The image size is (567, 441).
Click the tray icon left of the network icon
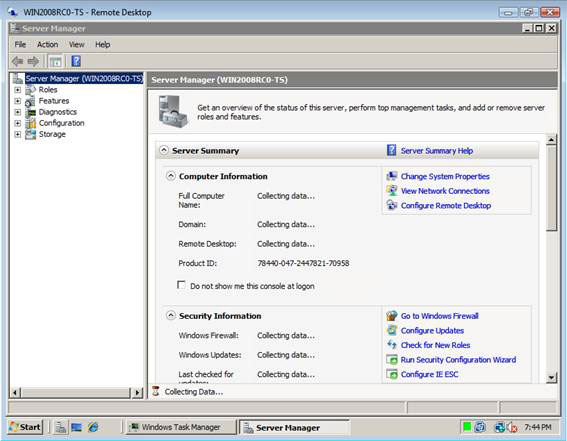[x=480, y=427]
